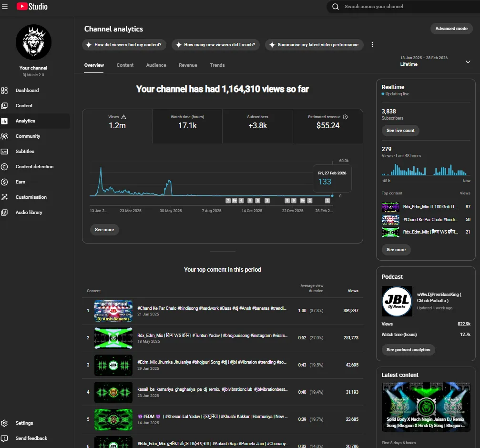Select the Subscribers +3.8k metric card

[257, 126]
